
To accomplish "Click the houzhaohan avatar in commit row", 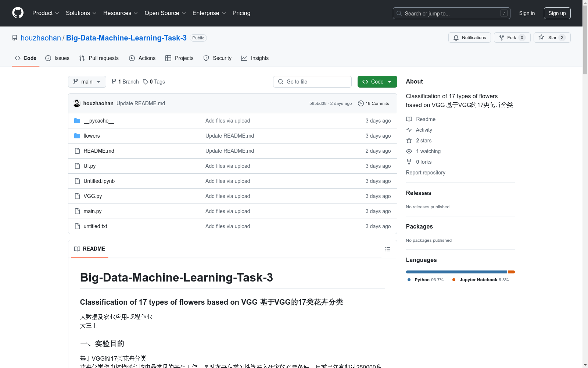I will [77, 103].
